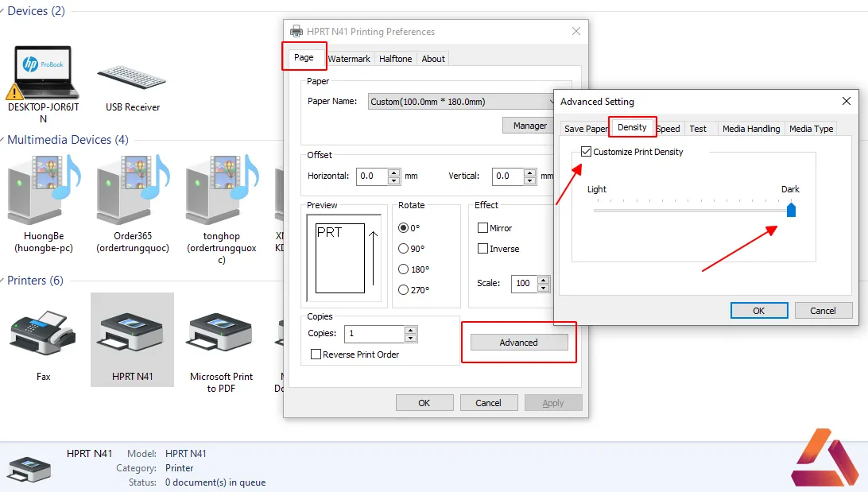Select the DESKTOP-JOR6JTN laptop device icon
This screenshot has height=492, width=868.
43,73
